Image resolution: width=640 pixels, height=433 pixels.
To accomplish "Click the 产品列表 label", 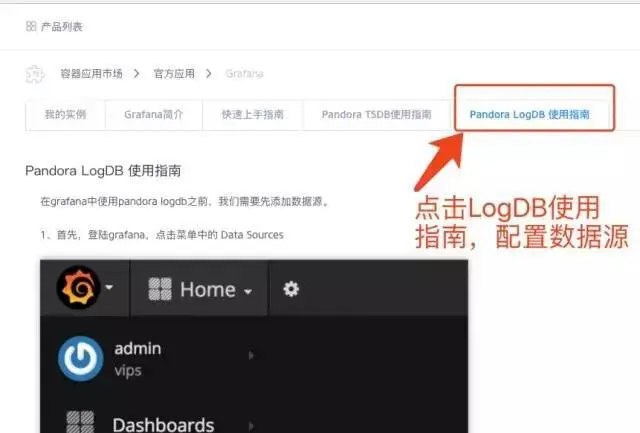I will pos(62,27).
